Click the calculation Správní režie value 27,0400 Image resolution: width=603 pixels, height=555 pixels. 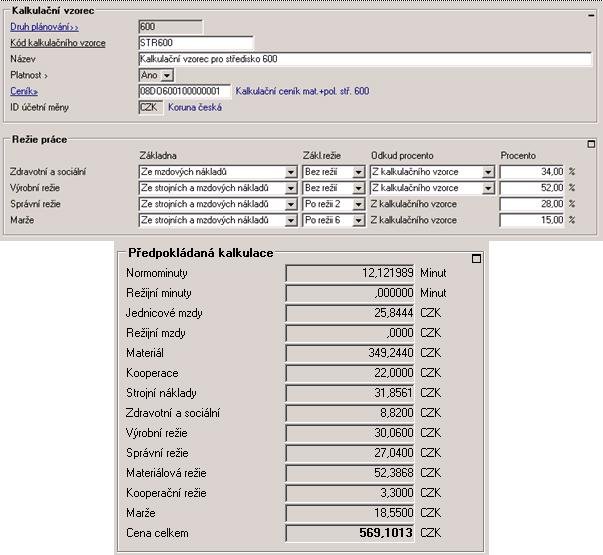350,453
